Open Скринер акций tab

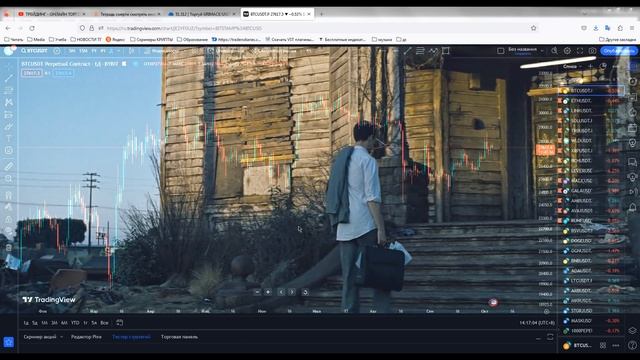(x=40, y=337)
